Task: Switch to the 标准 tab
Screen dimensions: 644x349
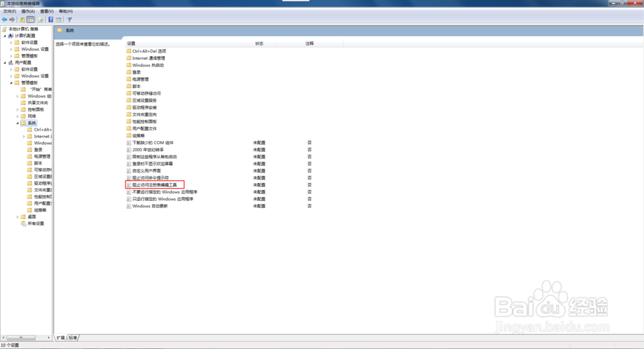Action: 73,337
